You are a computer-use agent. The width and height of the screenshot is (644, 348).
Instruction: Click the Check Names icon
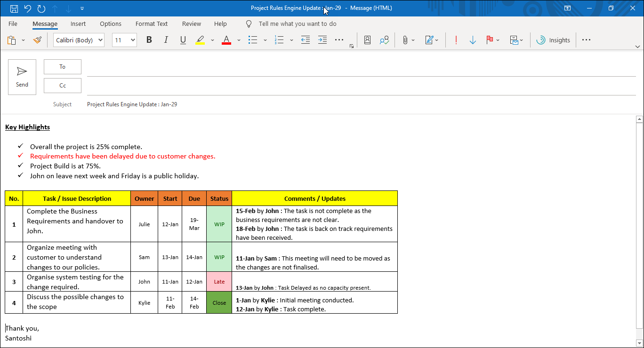(384, 40)
